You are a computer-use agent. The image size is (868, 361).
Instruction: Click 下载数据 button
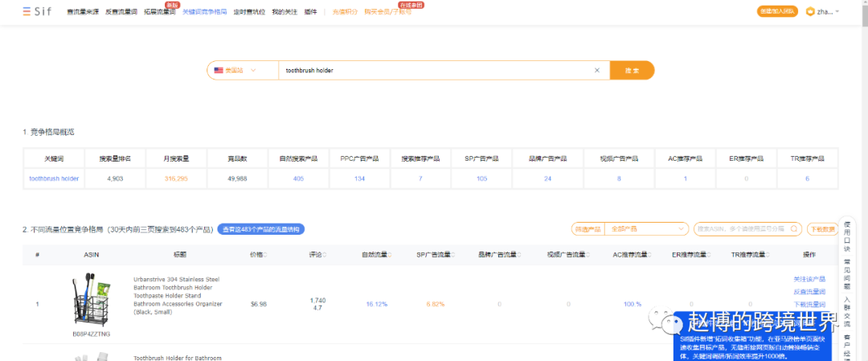(822, 228)
